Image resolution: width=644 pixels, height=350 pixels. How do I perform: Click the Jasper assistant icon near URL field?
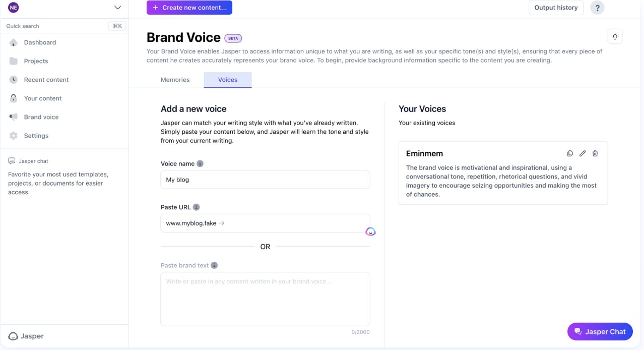tap(370, 231)
